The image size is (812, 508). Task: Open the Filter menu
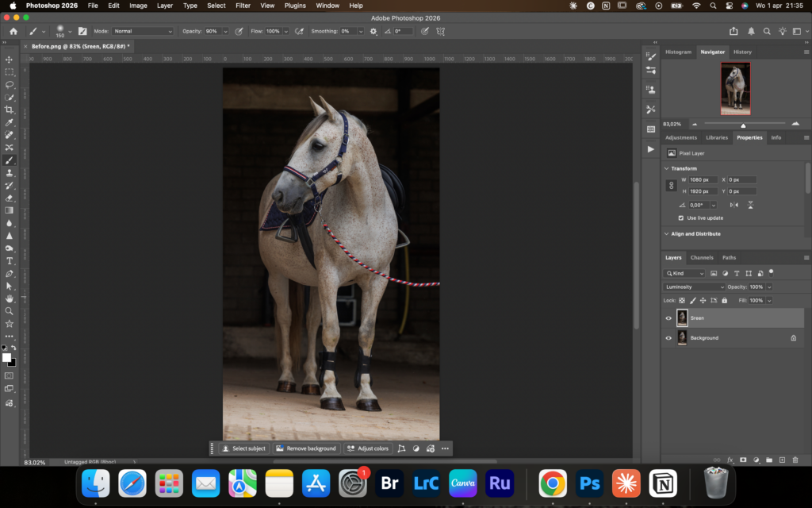243,6
